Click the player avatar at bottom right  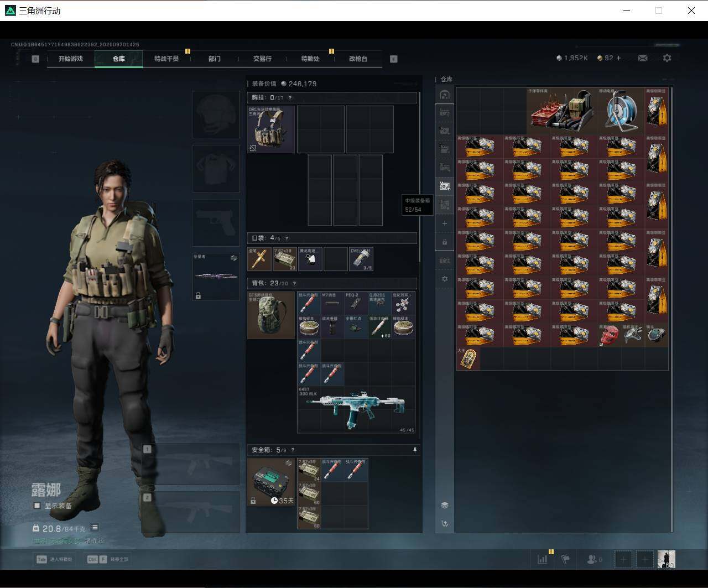(x=666, y=559)
